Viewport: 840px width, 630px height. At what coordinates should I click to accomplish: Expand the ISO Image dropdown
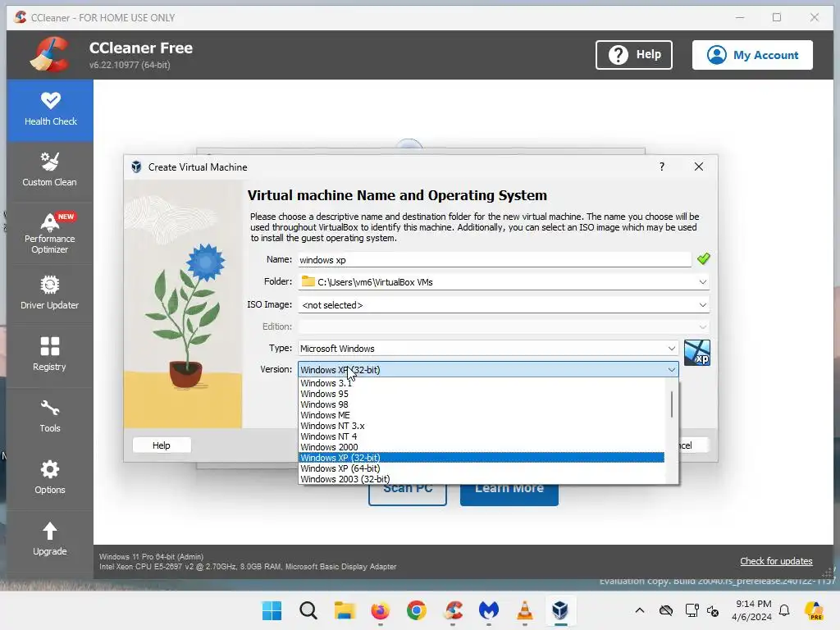point(702,305)
